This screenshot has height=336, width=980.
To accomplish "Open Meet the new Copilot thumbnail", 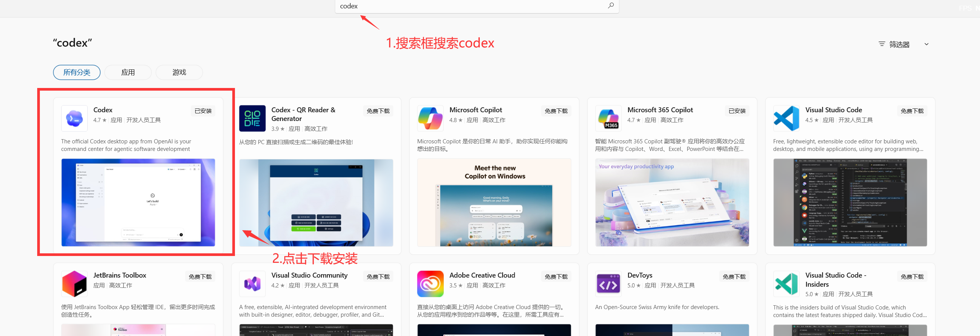I will 494,203.
